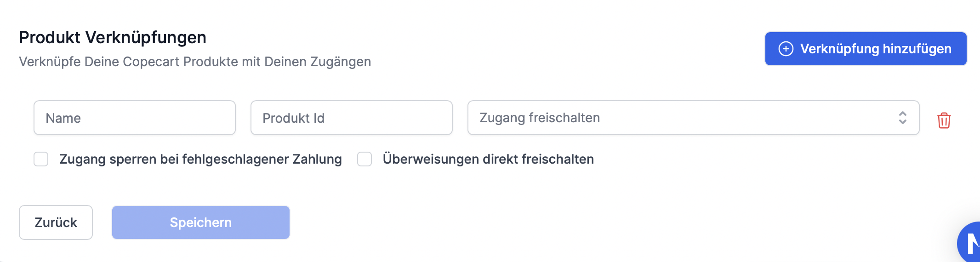Delete the link row with the red trash icon
The width and height of the screenshot is (980, 262).
pos(944,120)
